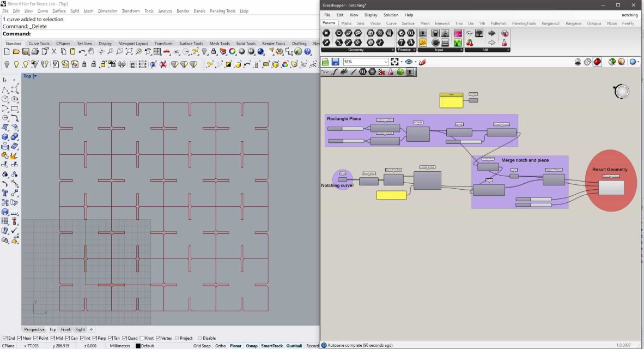Click the four-viewport layout icon in Rhino
This screenshot has width=644, height=349.
click(157, 51)
